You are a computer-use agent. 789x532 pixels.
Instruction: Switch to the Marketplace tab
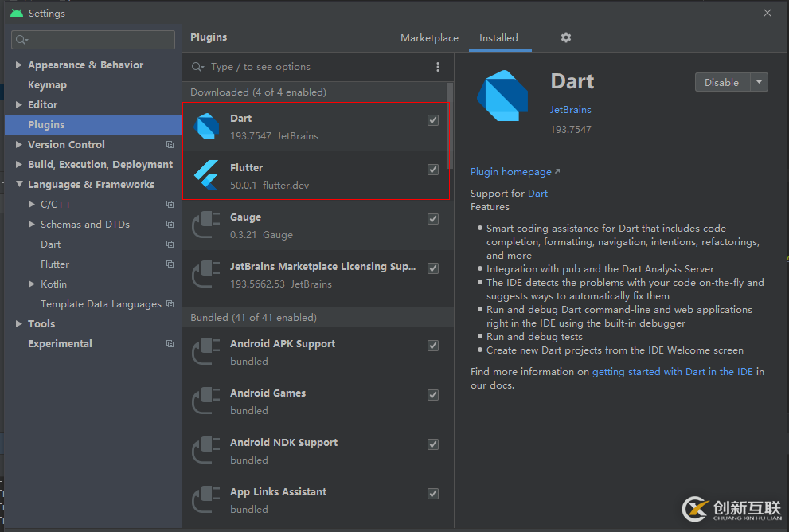pyautogui.click(x=429, y=38)
